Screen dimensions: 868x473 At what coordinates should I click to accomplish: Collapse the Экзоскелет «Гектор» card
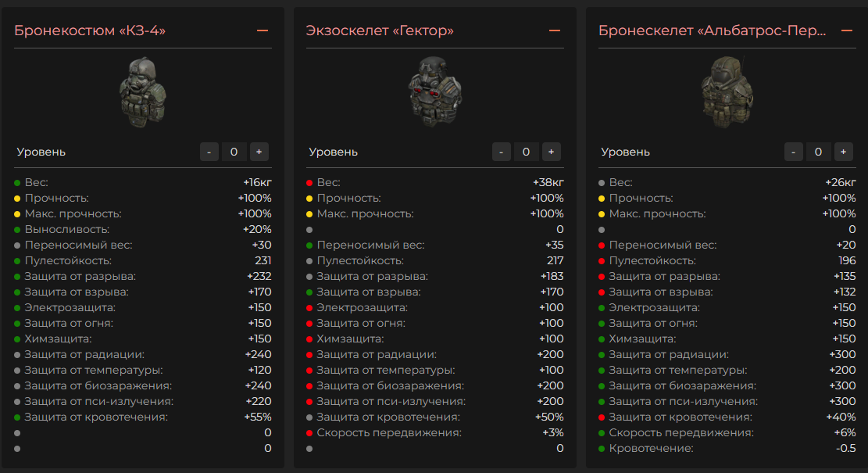tap(555, 30)
